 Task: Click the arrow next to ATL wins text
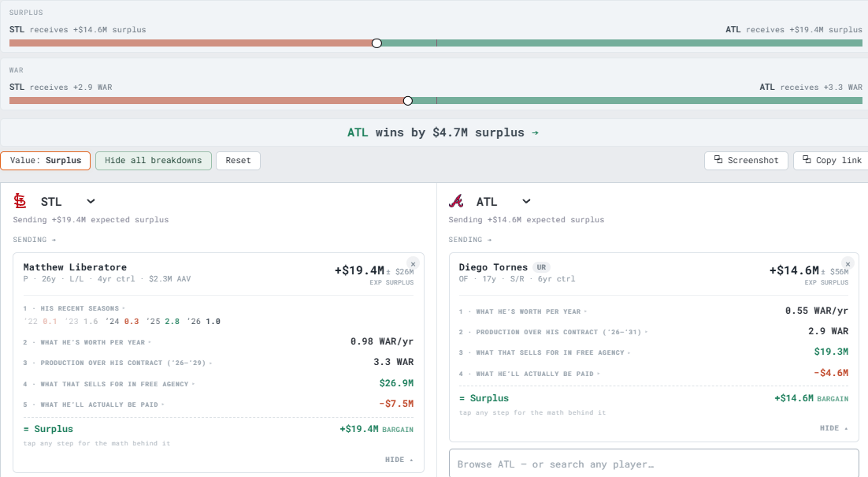[x=535, y=133]
